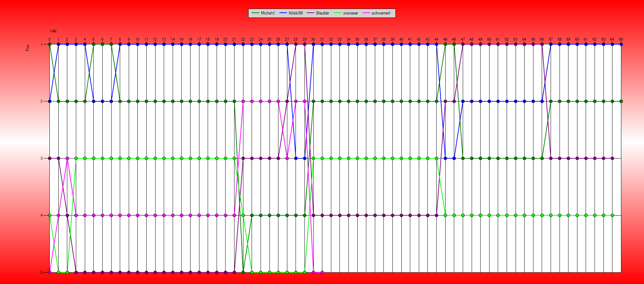This screenshot has height=284, width=644.
Task: Click xxsraser's marker at lap 45, position 4
Action: 445,216
